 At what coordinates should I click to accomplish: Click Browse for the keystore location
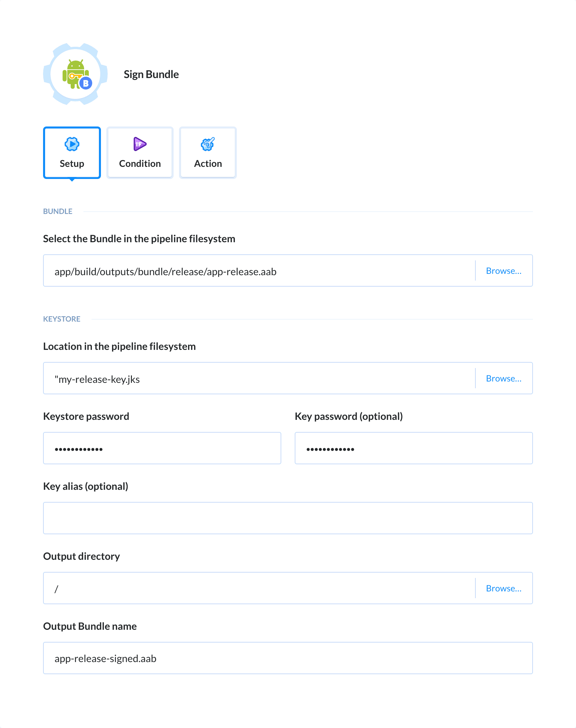504,378
